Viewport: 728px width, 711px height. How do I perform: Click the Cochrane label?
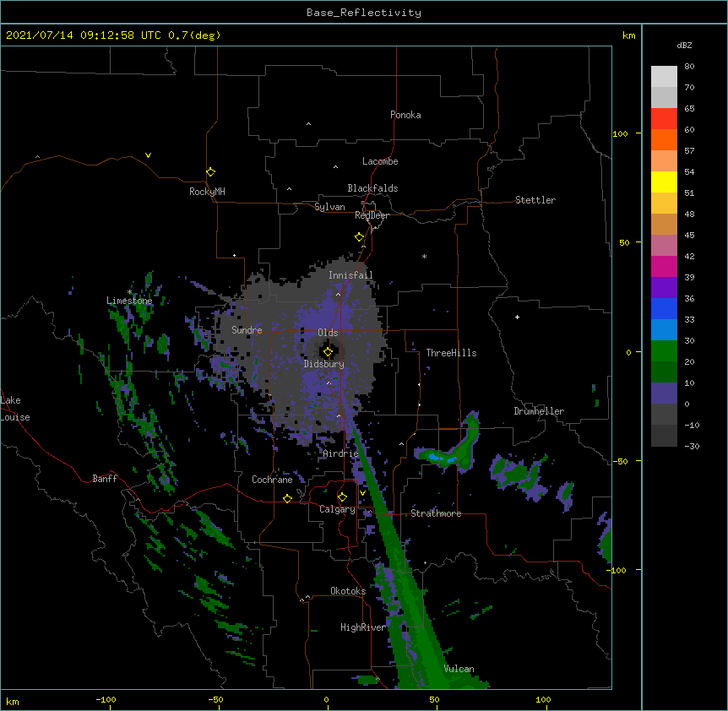272,480
